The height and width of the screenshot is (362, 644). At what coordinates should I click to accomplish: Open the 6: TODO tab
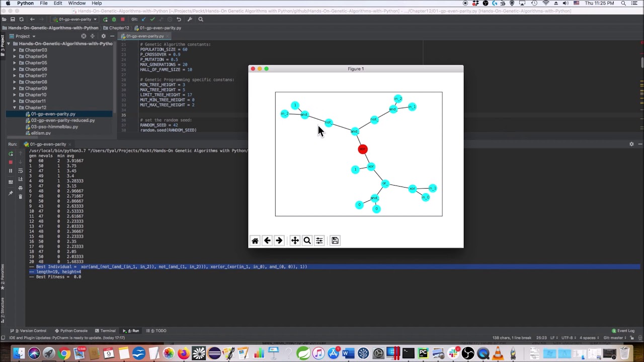point(156,331)
